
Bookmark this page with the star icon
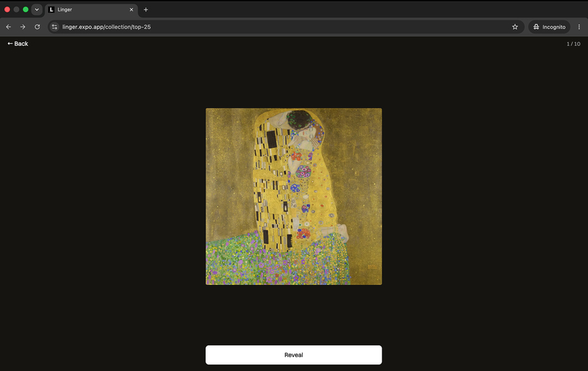515,27
